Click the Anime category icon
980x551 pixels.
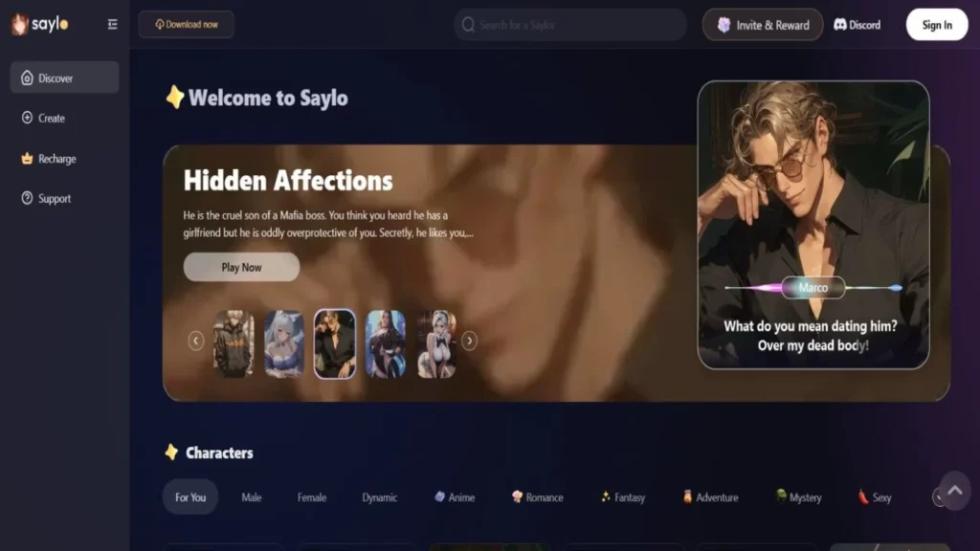441,496
